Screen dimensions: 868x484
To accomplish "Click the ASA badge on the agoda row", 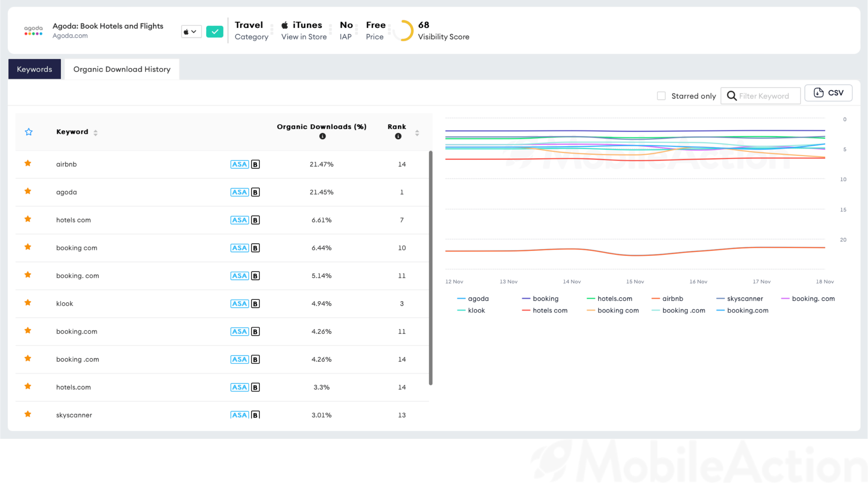I will coord(240,192).
